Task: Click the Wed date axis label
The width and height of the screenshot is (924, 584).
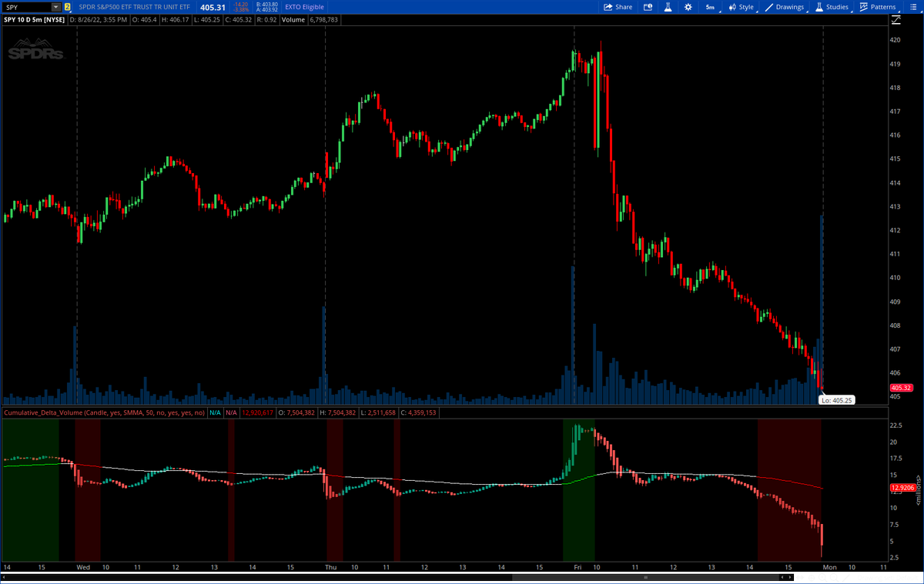Action: 82,567
